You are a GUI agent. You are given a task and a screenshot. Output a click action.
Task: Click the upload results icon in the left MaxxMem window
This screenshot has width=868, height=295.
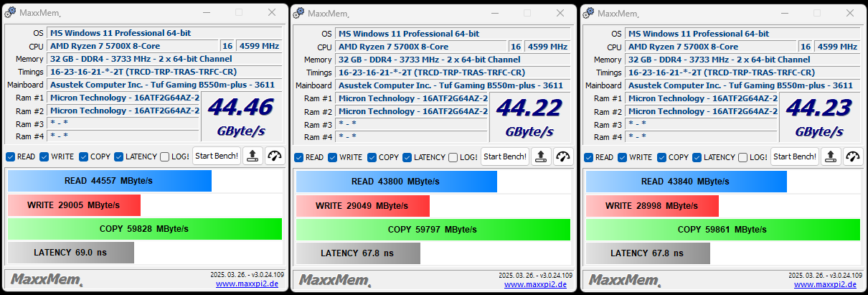pos(253,156)
